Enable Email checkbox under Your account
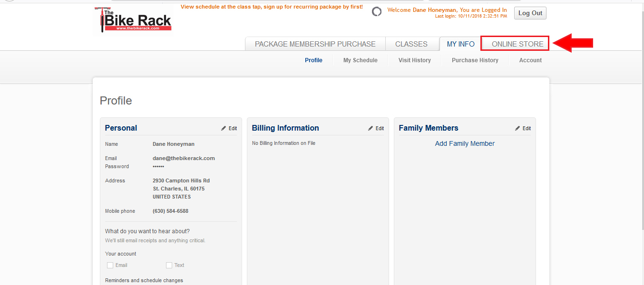Screen dimensions: 644x285 pyautogui.click(x=110, y=265)
